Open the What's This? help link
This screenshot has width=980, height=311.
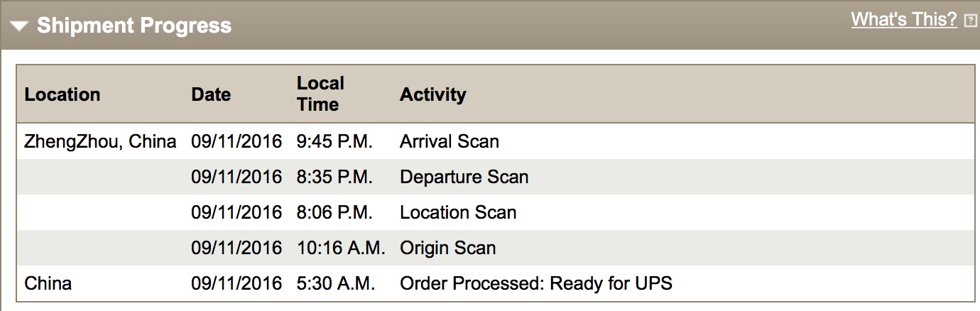[904, 19]
